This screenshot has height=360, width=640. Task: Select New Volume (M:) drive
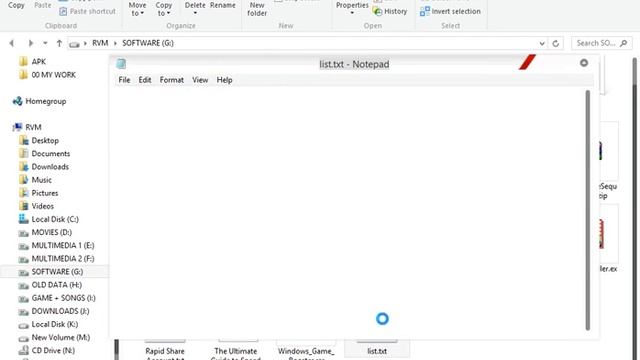60,338
